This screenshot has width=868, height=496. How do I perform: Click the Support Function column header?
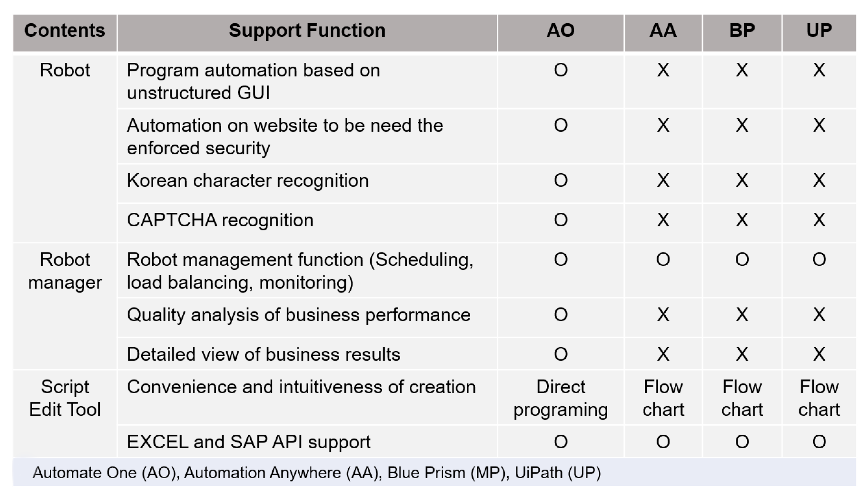pos(307,31)
